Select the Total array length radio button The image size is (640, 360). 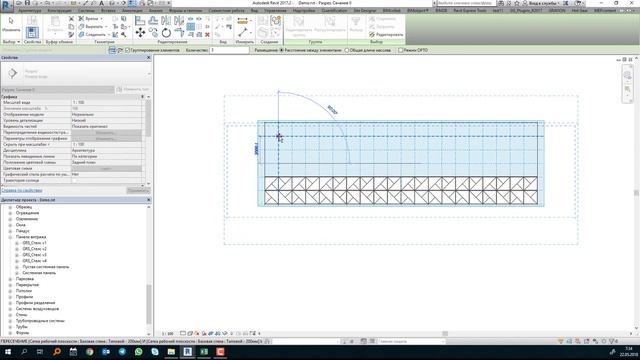pos(347,50)
